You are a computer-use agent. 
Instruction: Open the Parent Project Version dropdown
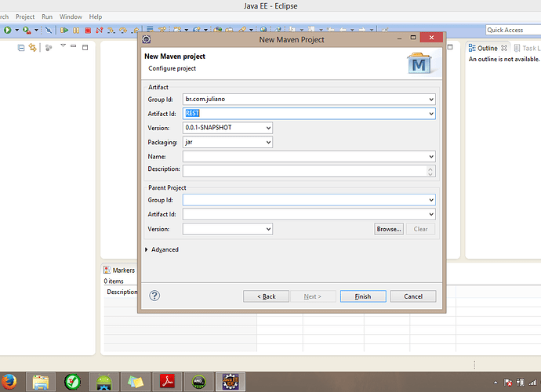coord(268,229)
